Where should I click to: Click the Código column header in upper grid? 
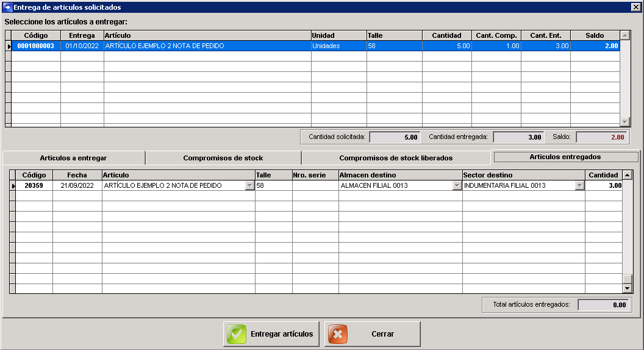tap(36, 35)
